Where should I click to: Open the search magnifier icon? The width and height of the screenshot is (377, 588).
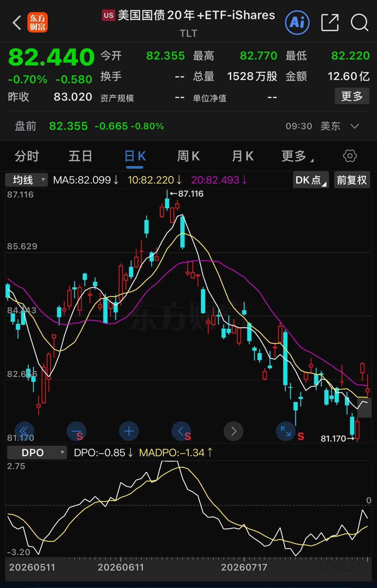[360, 22]
